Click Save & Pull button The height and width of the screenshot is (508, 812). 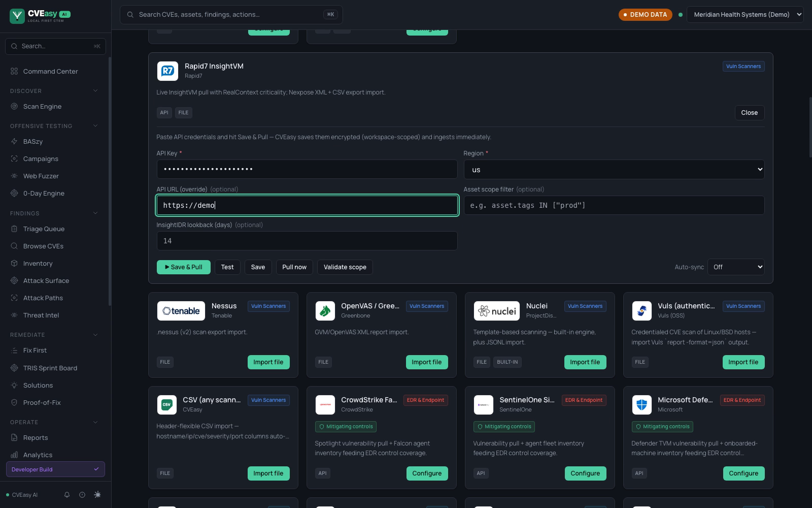click(183, 267)
